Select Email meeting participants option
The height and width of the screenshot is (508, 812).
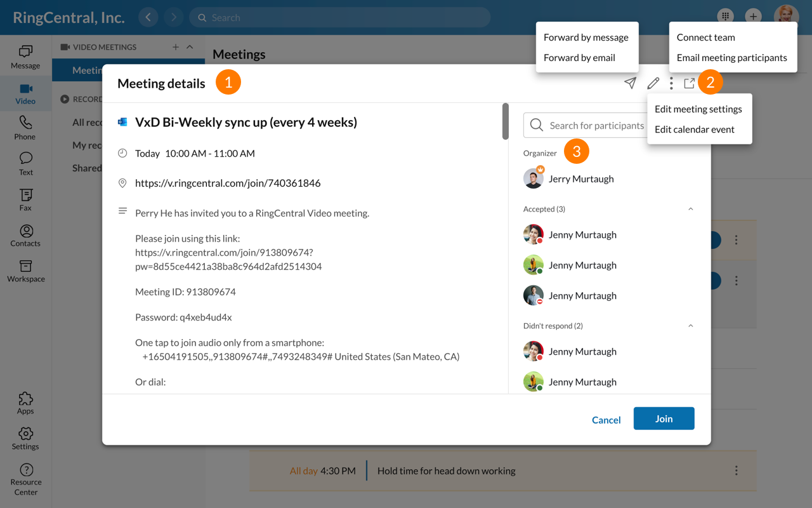point(731,58)
